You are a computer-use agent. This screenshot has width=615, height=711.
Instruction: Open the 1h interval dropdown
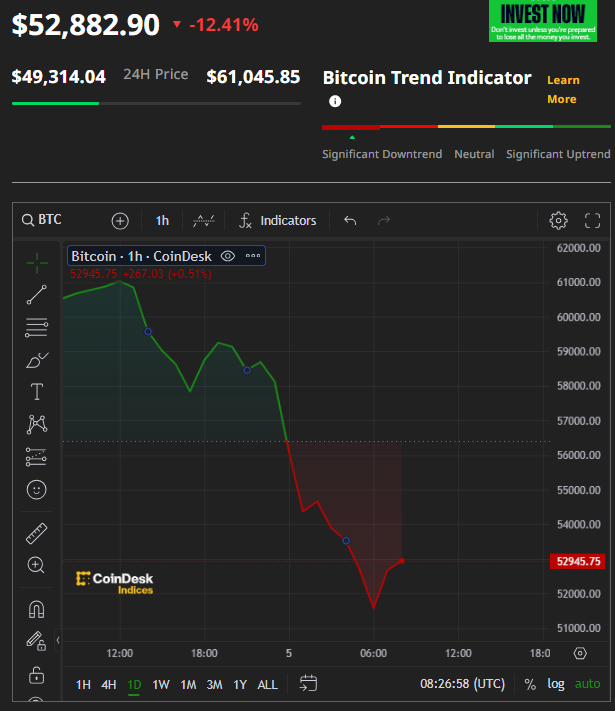pos(162,220)
